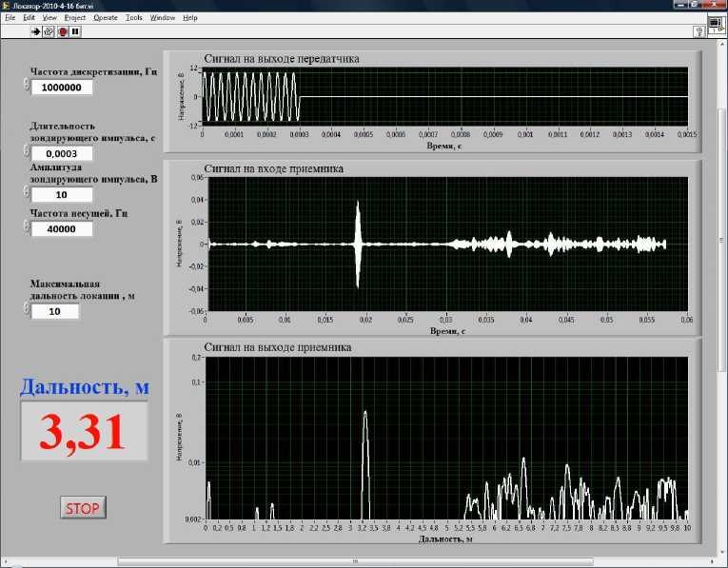728x568 pixels.
Task: Open the Tools menu
Action: [134, 17]
